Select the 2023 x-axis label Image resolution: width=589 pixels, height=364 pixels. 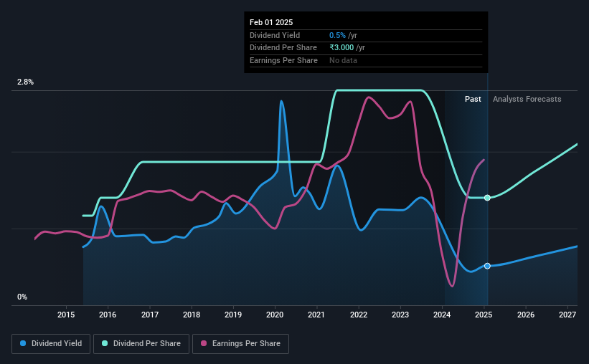(x=400, y=315)
